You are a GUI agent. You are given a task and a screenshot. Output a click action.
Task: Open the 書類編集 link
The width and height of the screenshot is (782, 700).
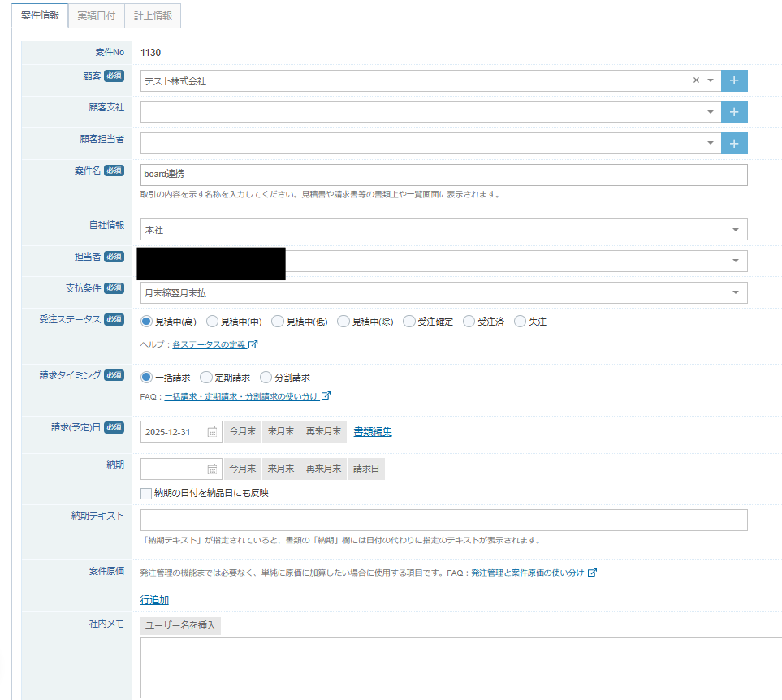(373, 432)
